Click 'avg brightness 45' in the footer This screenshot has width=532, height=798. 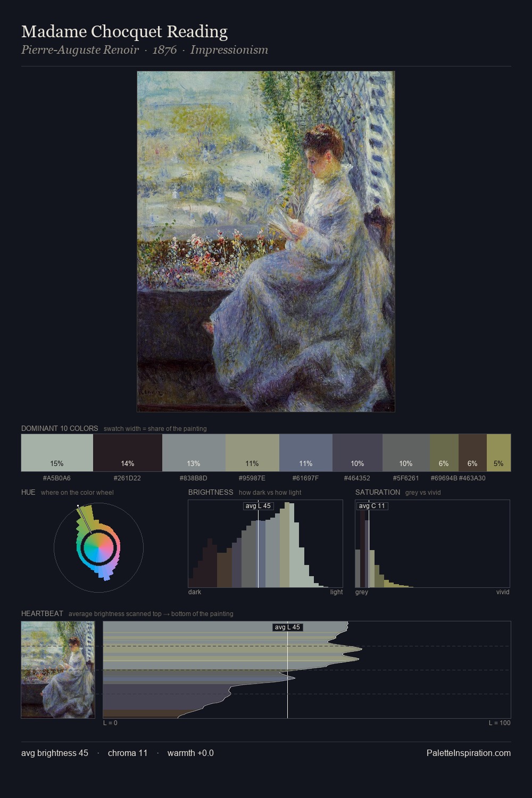55,753
